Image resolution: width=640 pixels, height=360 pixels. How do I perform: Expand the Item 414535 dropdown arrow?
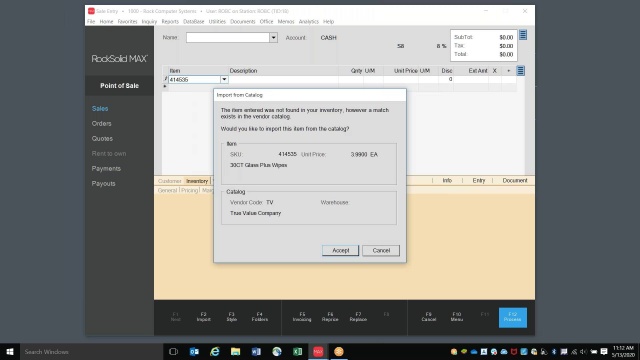[x=224, y=79]
